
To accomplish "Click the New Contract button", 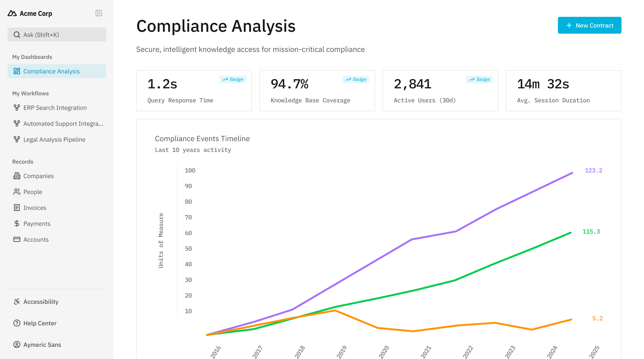I will 589,26.
